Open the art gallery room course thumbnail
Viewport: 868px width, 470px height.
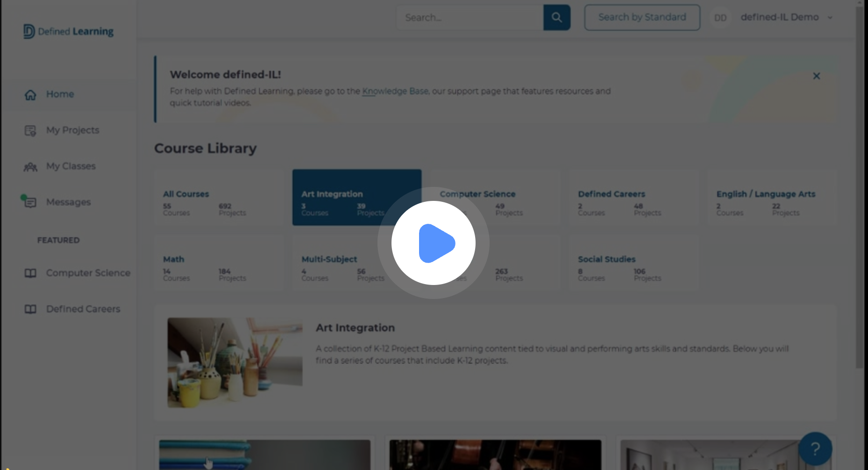[726, 455]
